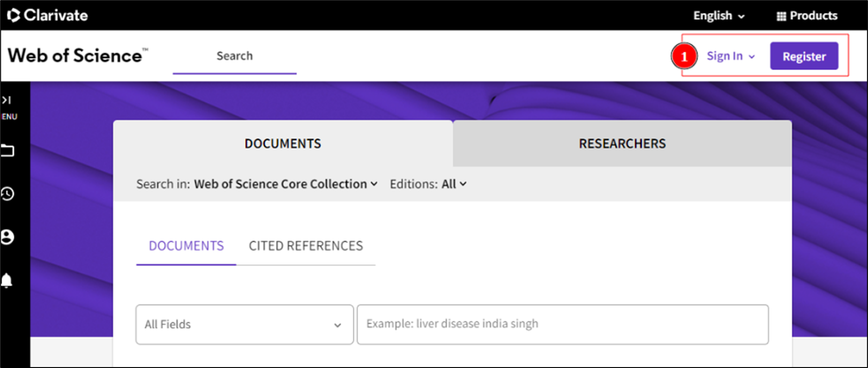Select the CITED REFERENCES sub-tab
868x368 pixels.
306,246
